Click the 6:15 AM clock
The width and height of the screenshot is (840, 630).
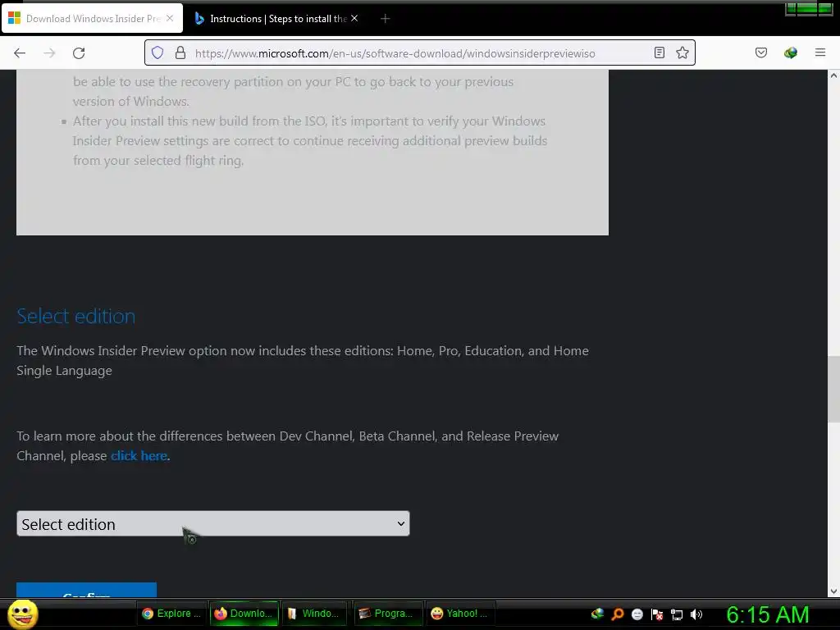pos(767,614)
